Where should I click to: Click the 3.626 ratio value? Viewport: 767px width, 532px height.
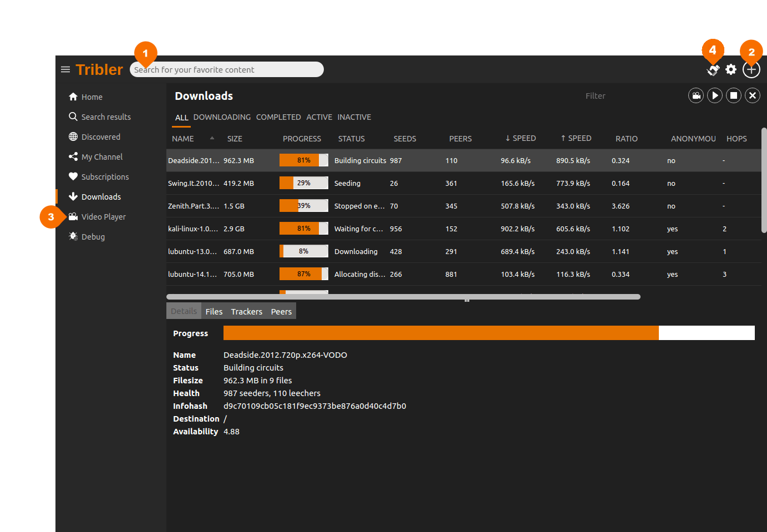(x=621, y=206)
